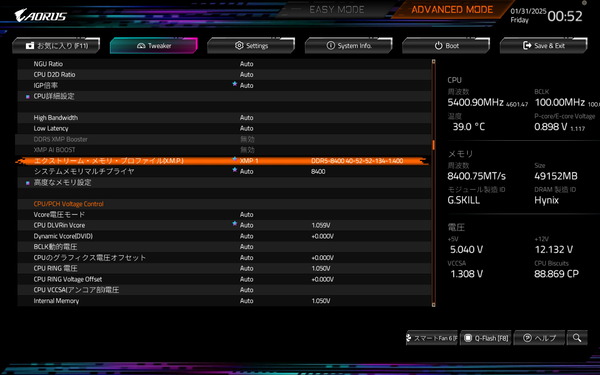
Task: Select the Internal Memory row
Action: click(x=224, y=301)
